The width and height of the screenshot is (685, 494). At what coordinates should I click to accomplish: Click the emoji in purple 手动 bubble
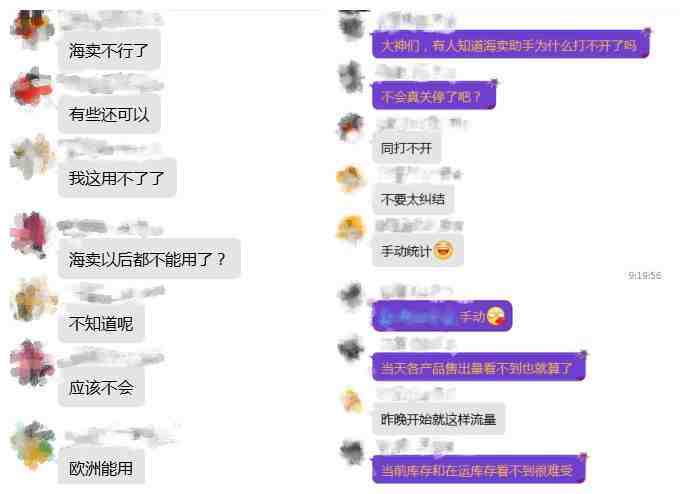[x=495, y=316]
